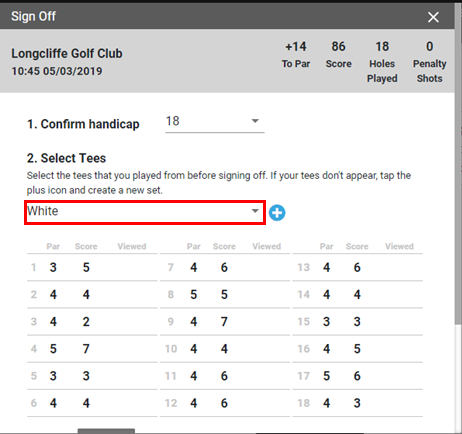Open the Confirm handicap dropdown showing 18
This screenshot has height=434, width=462.
click(x=215, y=122)
